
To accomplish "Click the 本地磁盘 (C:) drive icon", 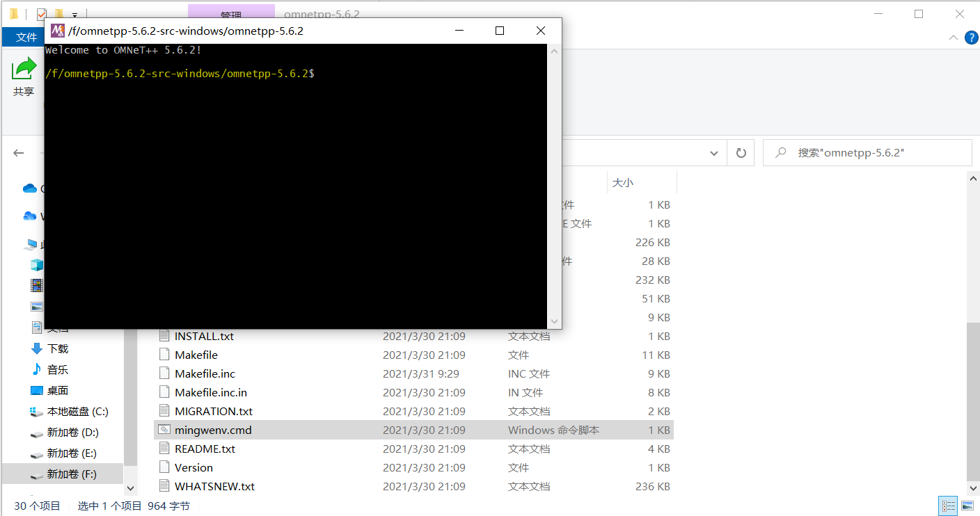I will (x=36, y=411).
